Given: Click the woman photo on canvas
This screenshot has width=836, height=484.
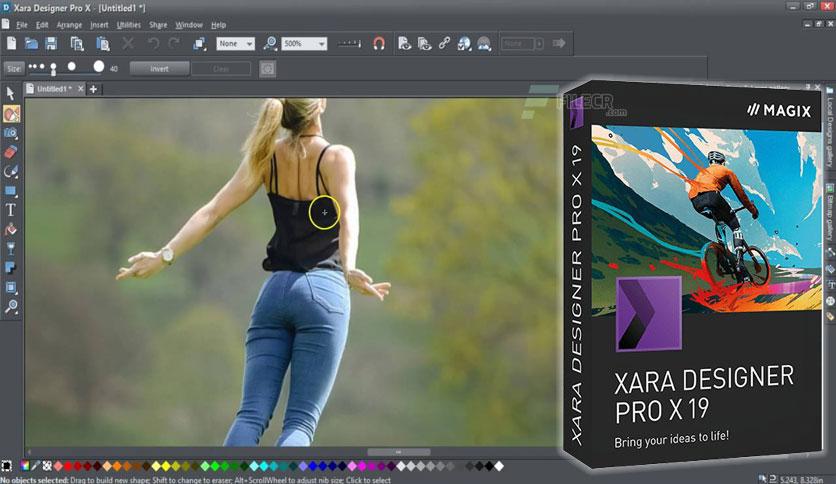Looking at the screenshot, I should 291,272.
